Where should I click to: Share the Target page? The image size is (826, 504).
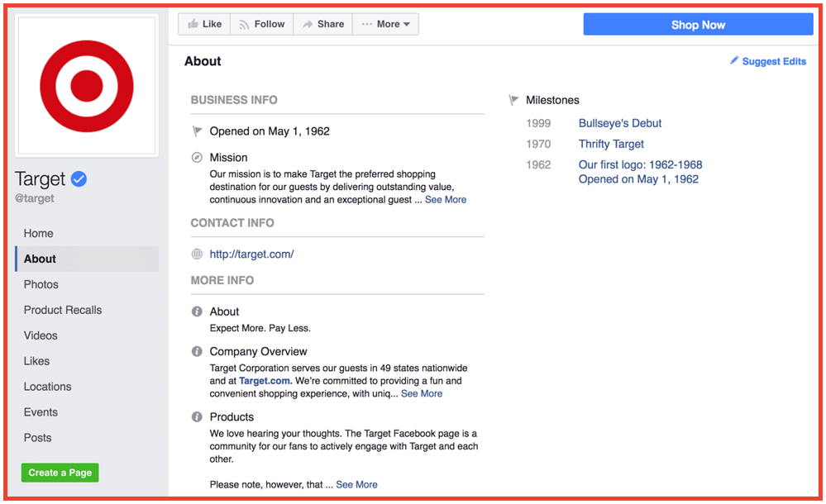[x=323, y=24]
